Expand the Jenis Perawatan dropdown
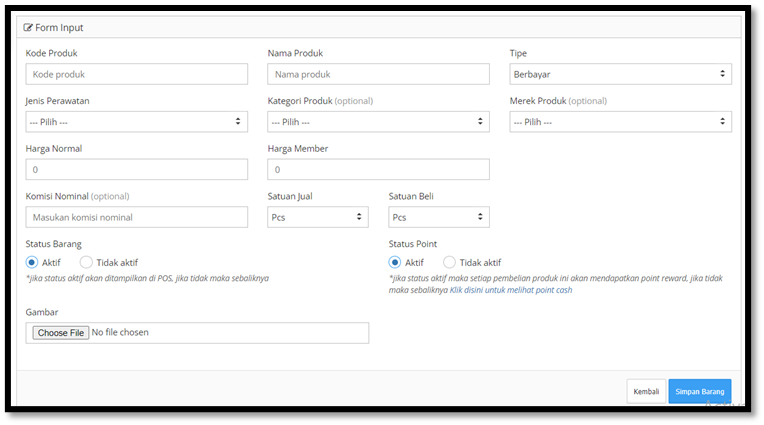Viewport: 764px width, 425px height. pyautogui.click(x=136, y=121)
